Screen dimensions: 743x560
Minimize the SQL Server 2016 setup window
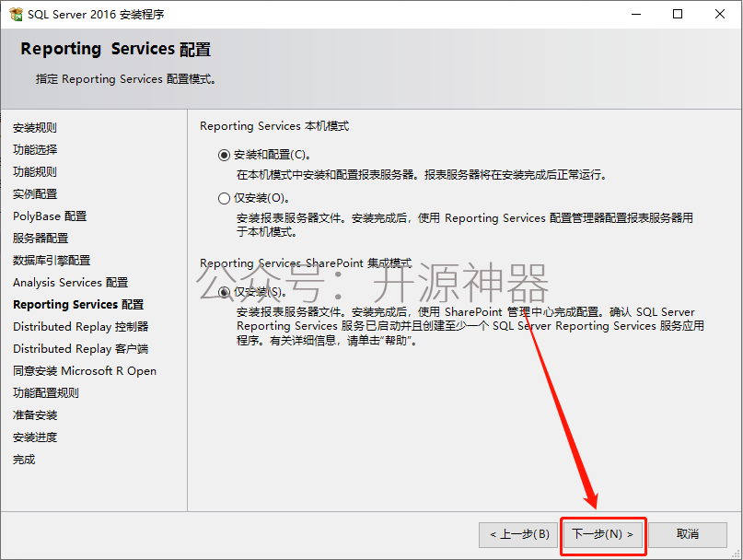point(636,14)
